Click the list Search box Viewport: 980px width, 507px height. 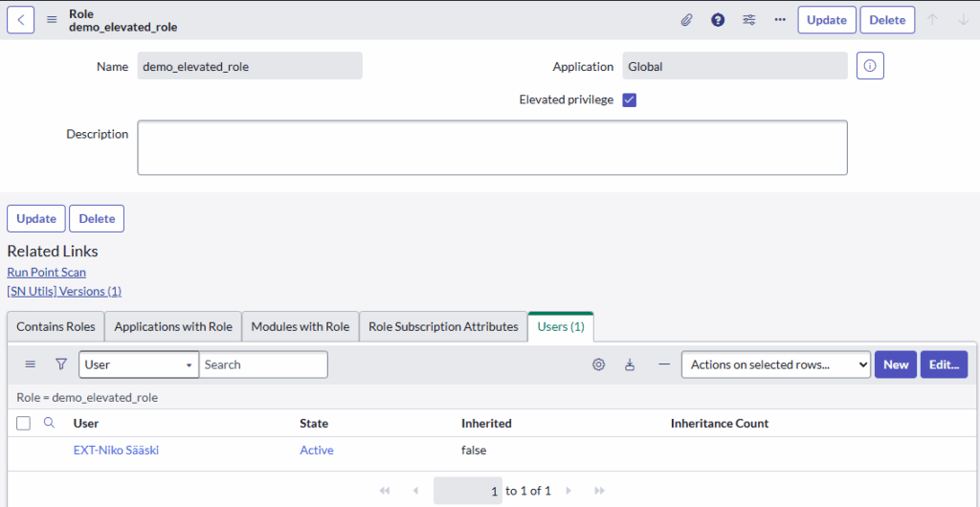click(263, 364)
